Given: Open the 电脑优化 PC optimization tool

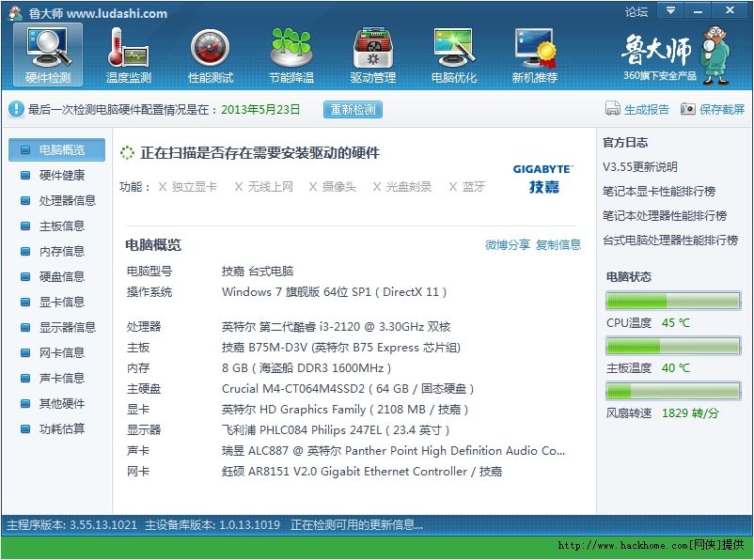Looking at the screenshot, I should point(453,54).
